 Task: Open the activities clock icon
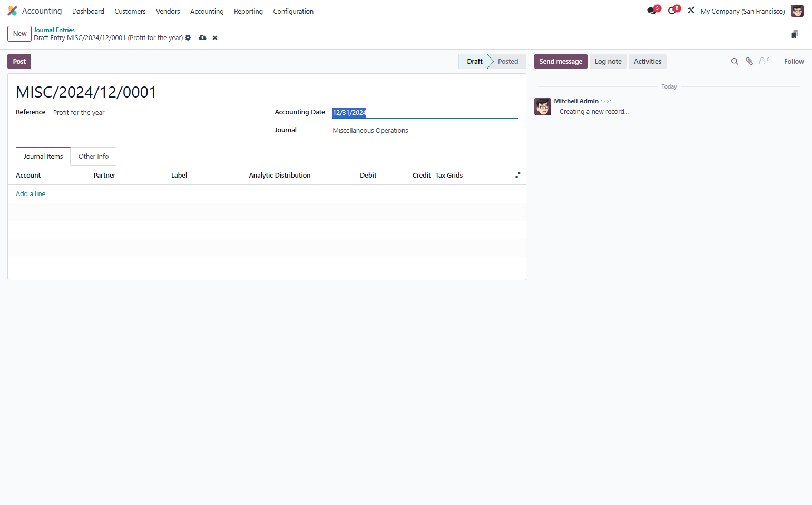[x=672, y=11]
